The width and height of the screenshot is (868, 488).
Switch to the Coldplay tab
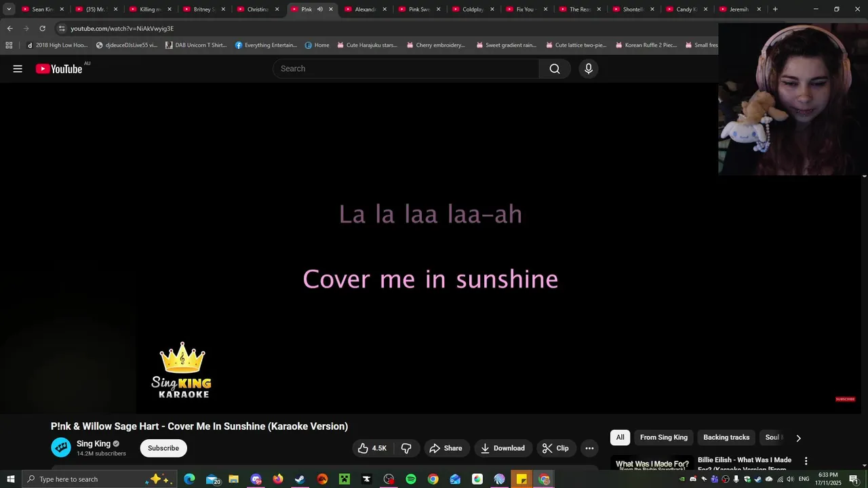coord(473,9)
